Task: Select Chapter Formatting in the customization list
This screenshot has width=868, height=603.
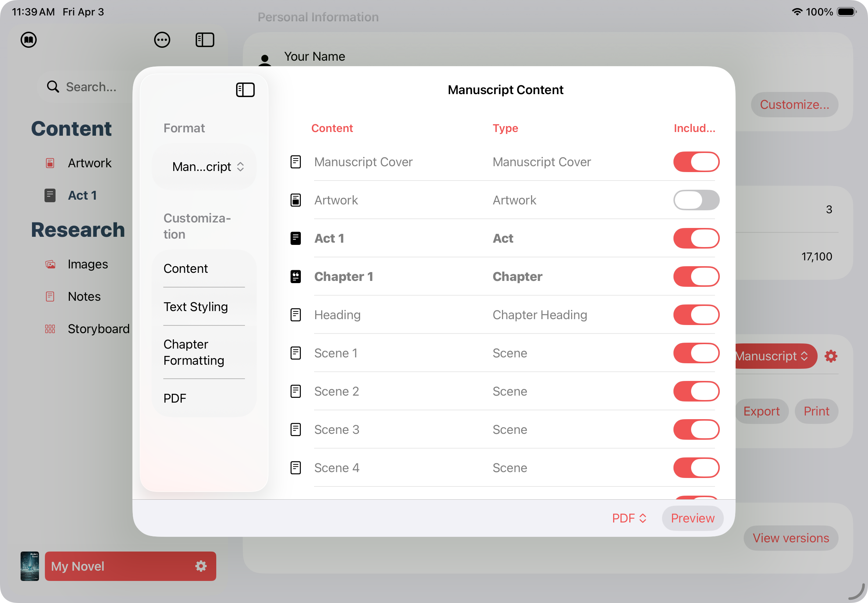Action: click(194, 352)
